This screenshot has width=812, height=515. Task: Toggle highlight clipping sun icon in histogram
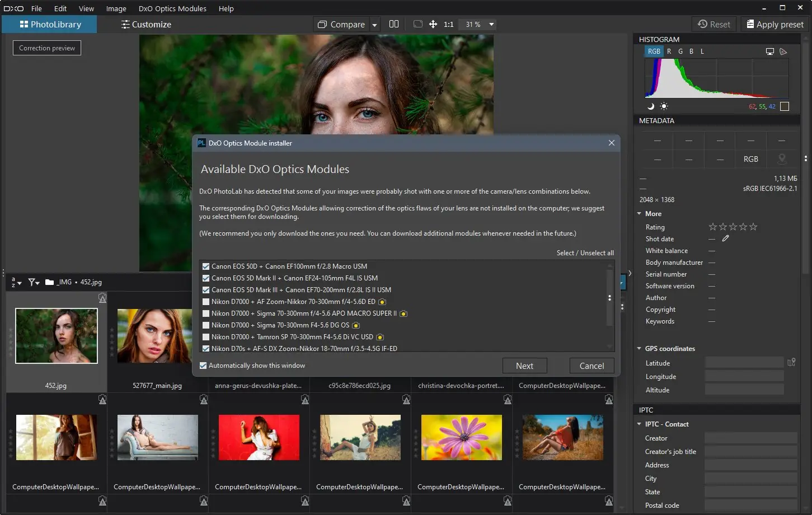664,106
